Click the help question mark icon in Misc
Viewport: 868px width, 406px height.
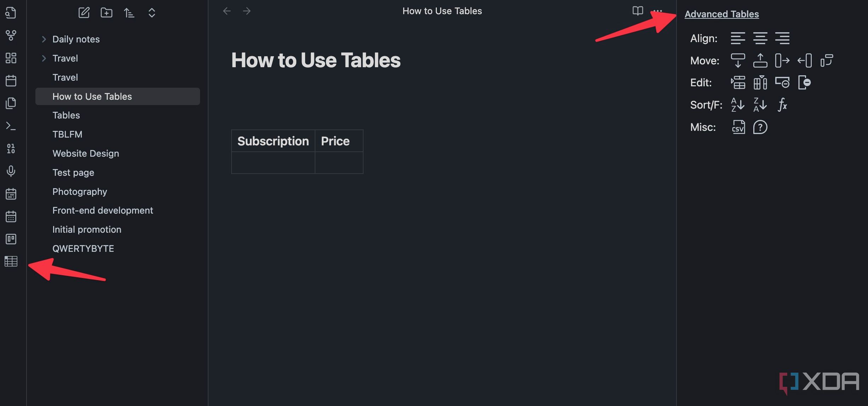point(760,127)
